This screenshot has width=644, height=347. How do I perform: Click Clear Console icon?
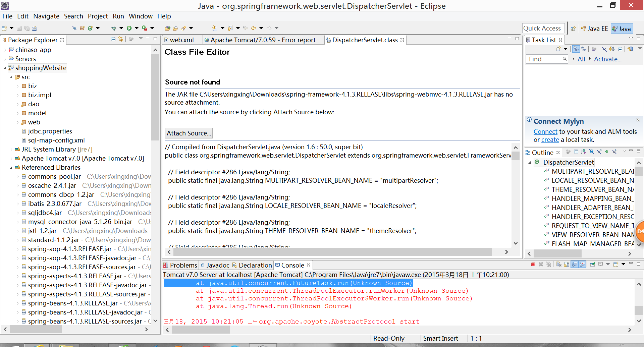tap(559, 265)
